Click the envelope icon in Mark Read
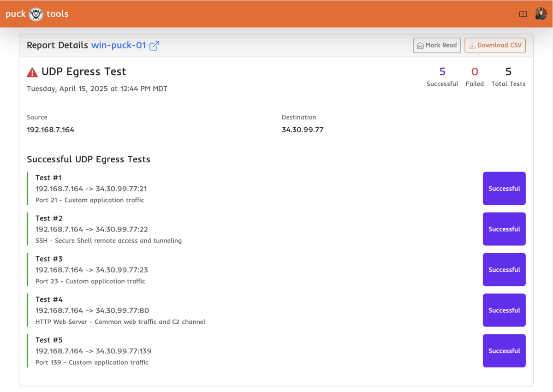553x392 pixels. (420, 46)
